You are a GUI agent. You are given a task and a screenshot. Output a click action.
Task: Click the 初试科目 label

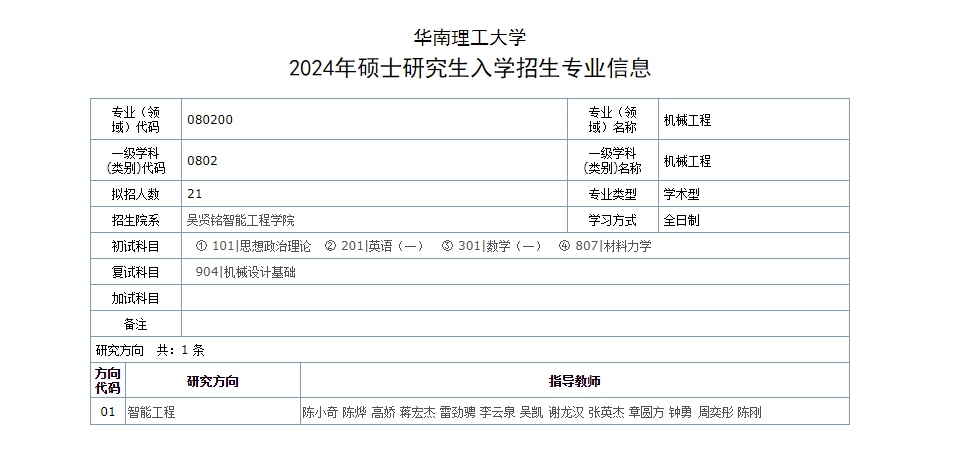point(135,246)
